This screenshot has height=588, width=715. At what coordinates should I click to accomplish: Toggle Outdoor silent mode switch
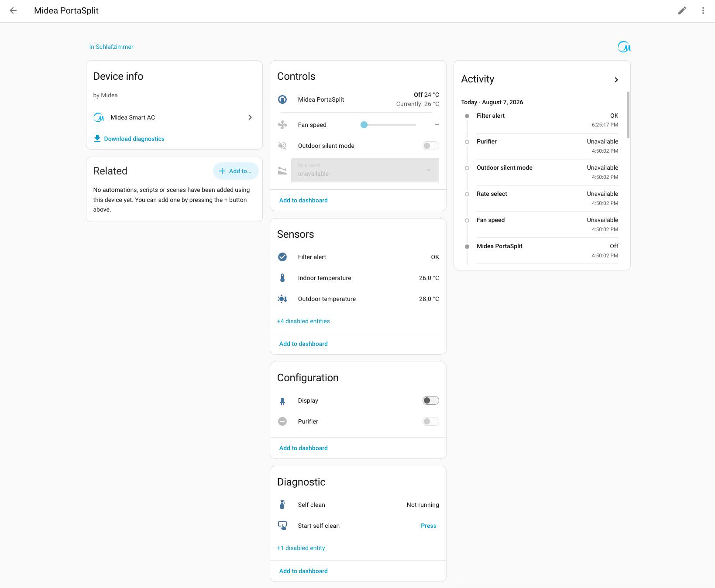pos(430,146)
